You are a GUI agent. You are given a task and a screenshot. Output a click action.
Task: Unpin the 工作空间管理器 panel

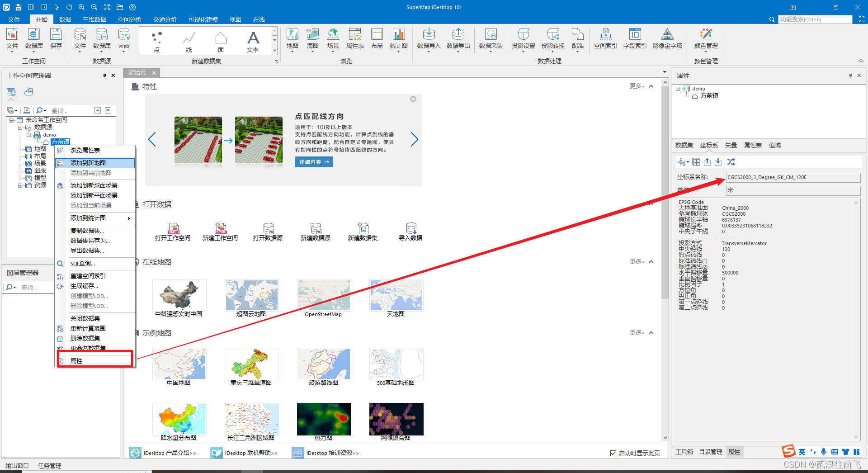tap(104, 75)
